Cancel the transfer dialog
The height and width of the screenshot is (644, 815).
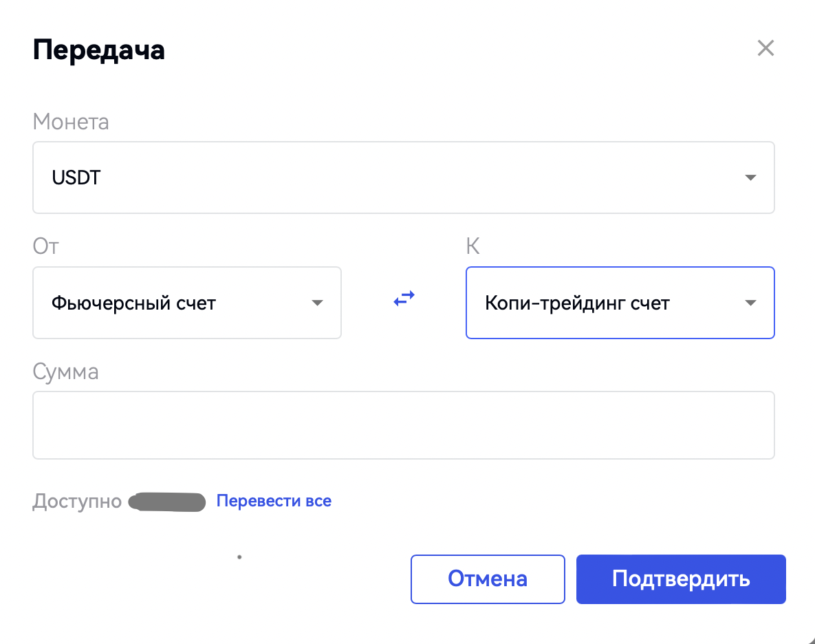click(488, 579)
